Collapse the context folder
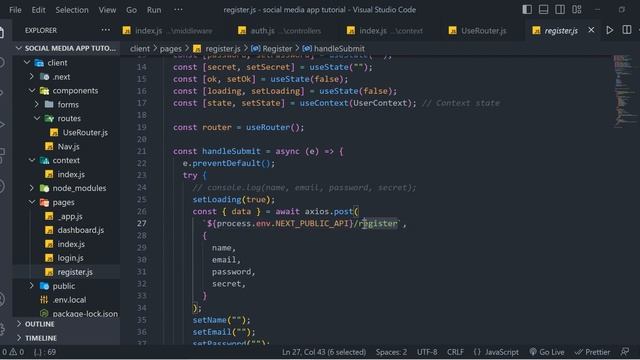Image resolution: width=640 pixels, height=360 pixels. click(x=66, y=160)
